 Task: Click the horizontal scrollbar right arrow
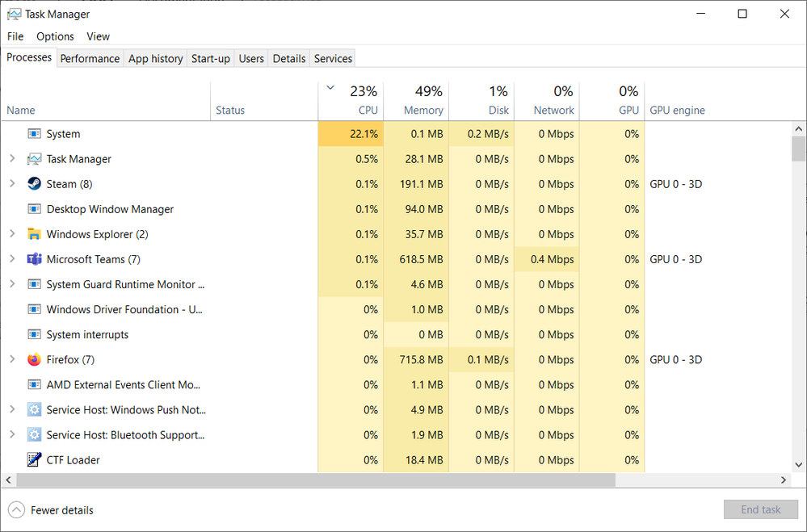click(784, 480)
